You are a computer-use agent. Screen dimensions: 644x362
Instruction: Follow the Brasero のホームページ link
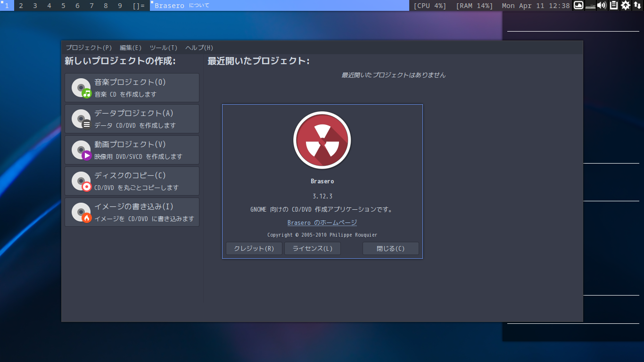[x=322, y=222]
